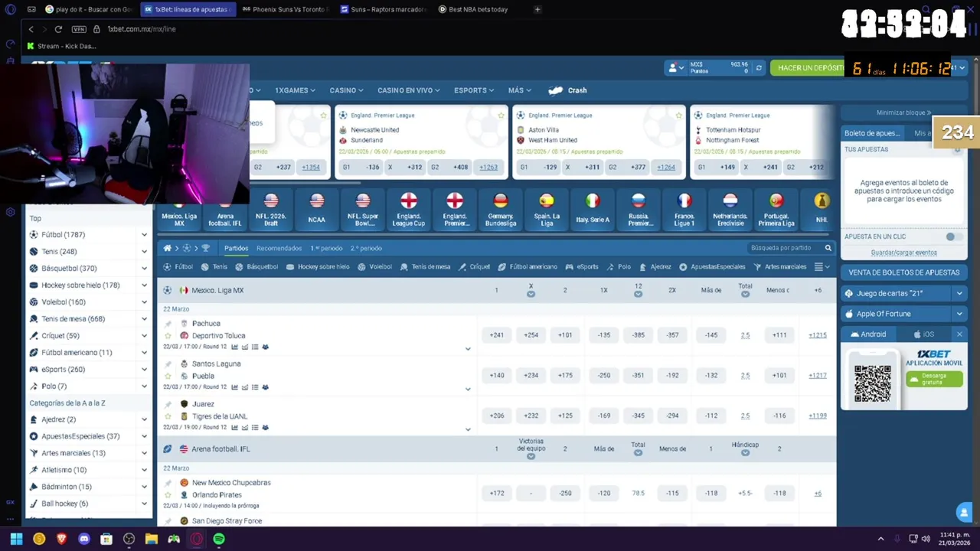This screenshot has height=551, width=980.
Task: Open Spotify from Windows taskbar
Action: pos(219,539)
